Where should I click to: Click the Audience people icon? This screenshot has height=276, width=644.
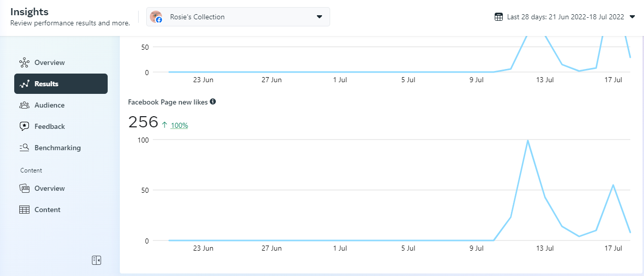(24, 106)
